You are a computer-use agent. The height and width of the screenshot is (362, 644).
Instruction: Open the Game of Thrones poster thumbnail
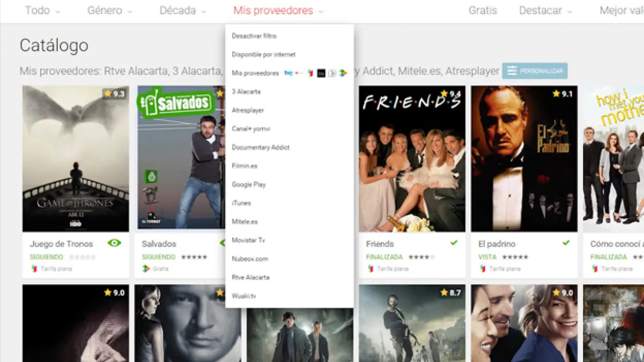pos(75,158)
